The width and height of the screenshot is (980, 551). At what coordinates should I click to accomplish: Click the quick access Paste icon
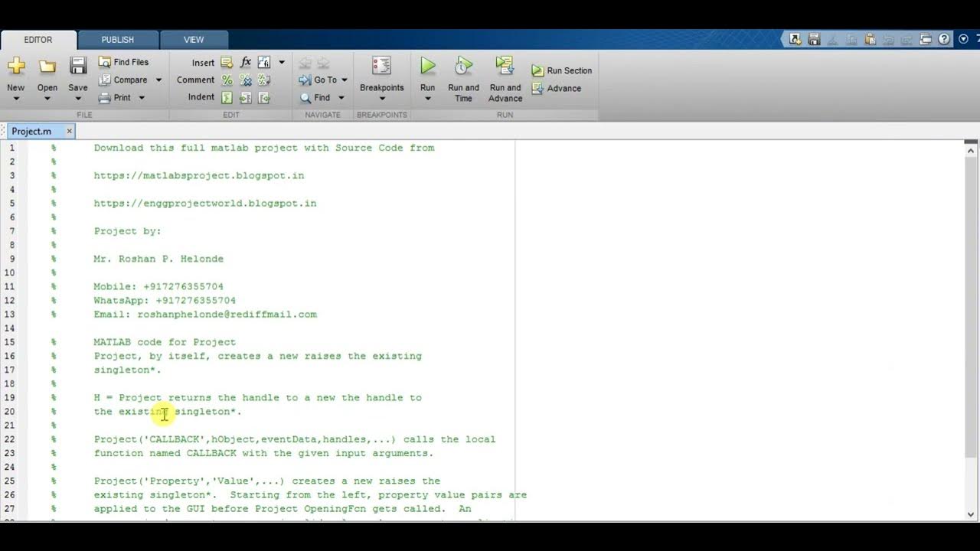[x=870, y=39]
